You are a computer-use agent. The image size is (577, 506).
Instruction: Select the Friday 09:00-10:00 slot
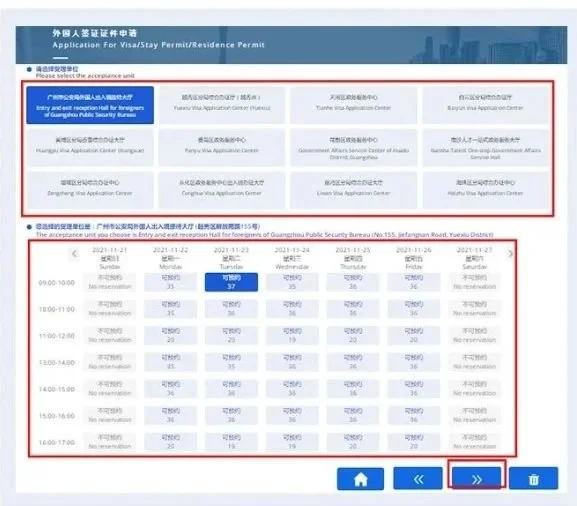point(414,282)
